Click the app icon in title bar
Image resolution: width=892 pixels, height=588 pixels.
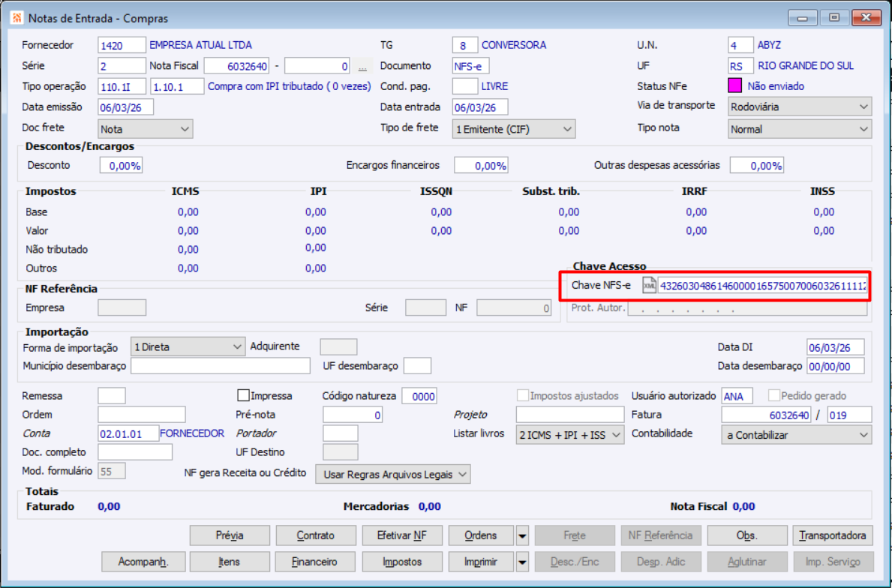point(17,18)
